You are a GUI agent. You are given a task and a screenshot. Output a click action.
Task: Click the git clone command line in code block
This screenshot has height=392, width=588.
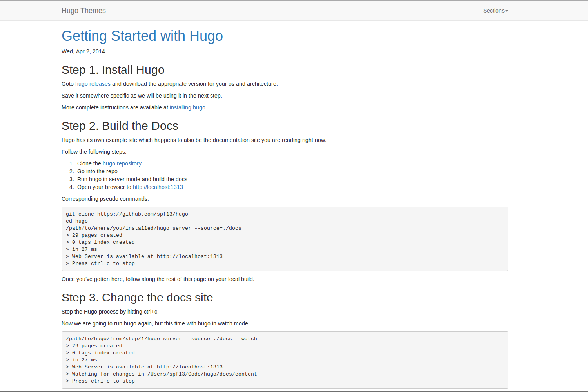tap(127, 214)
